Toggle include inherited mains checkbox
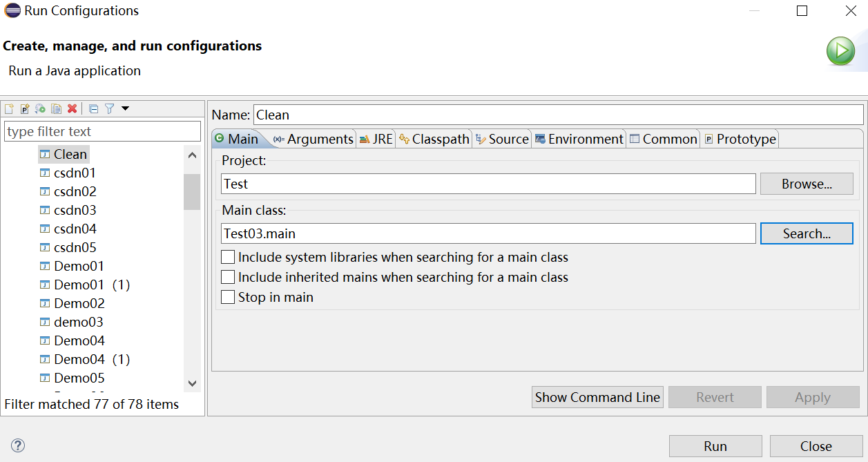868x462 pixels. [x=228, y=278]
